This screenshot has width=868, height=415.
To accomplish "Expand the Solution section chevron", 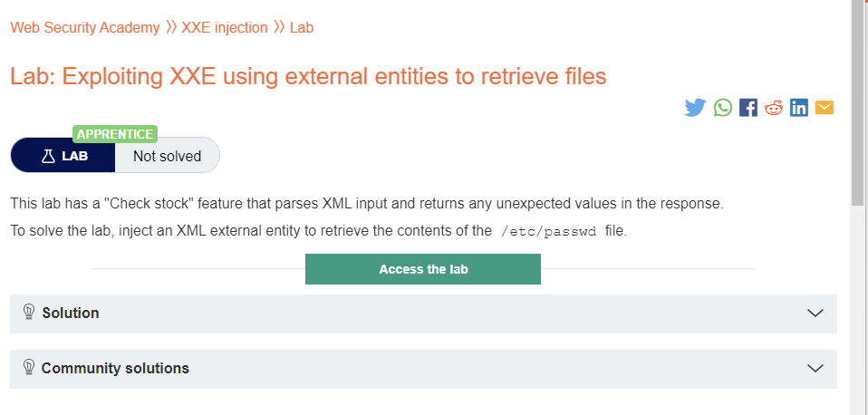I will (x=815, y=314).
